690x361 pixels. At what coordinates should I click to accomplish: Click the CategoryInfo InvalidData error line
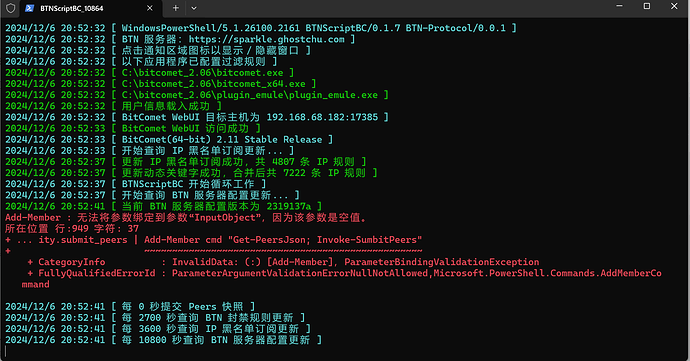283,262
